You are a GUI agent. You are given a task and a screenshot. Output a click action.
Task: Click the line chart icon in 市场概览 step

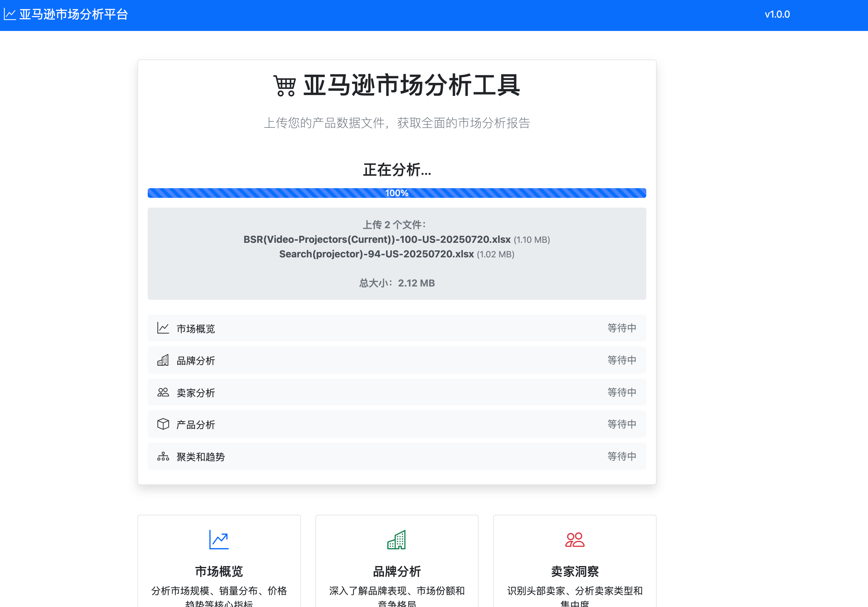163,328
